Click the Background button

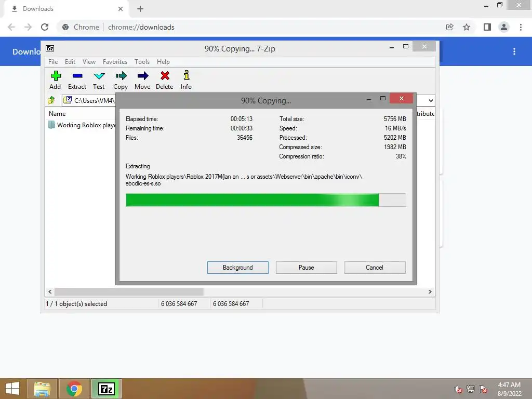[238, 268]
